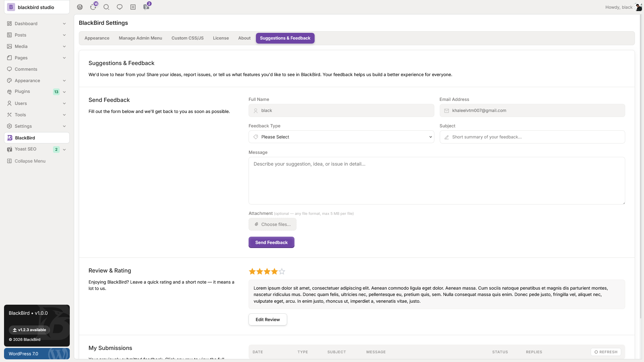The height and width of the screenshot is (362, 644).
Task: Click the Edit Review button
Action: click(268, 319)
